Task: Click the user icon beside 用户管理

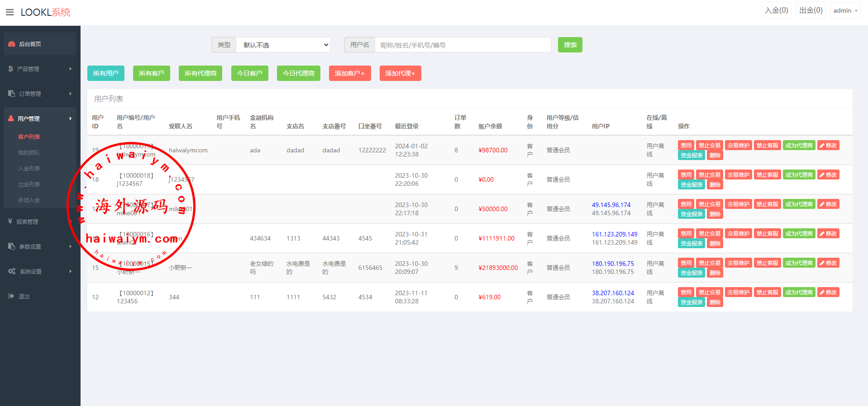Action: [11, 118]
